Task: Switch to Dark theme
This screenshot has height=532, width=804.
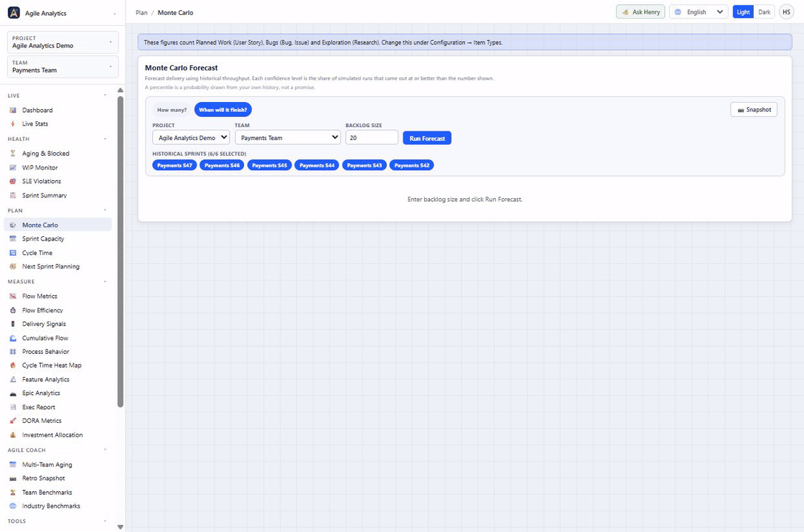Action: click(x=764, y=12)
